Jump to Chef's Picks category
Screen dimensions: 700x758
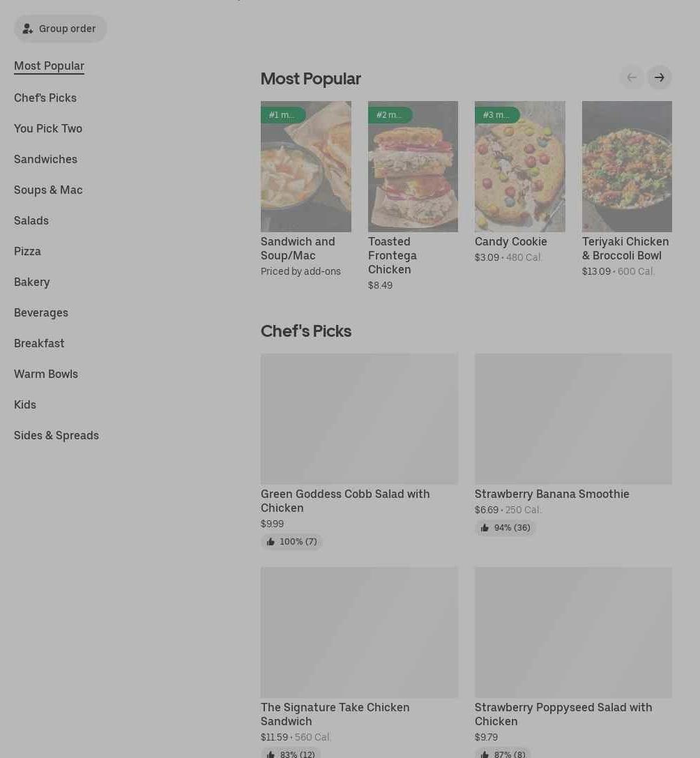click(45, 98)
